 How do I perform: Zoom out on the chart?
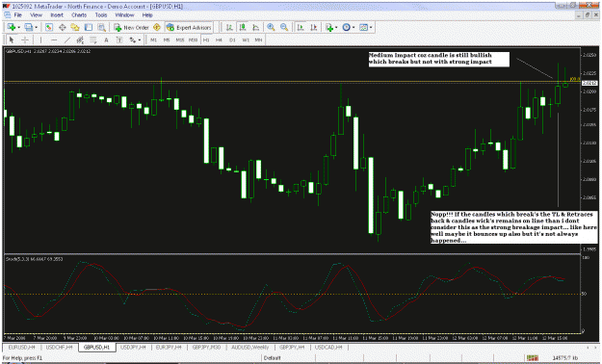pos(284,27)
